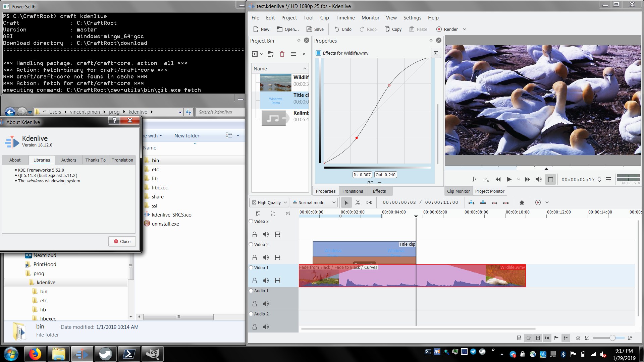Open the address bar history dropdown in Explorer
This screenshot has height=362, width=644.
(x=180, y=112)
